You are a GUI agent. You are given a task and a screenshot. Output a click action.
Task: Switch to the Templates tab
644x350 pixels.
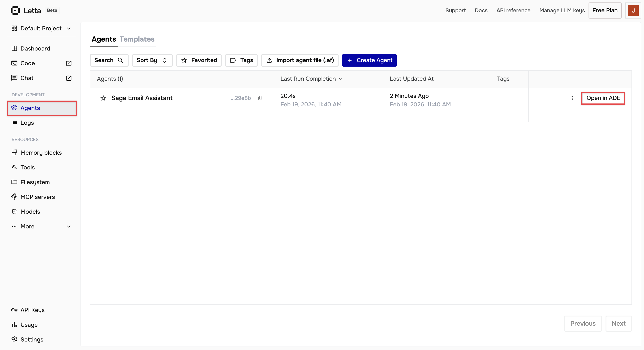click(137, 39)
